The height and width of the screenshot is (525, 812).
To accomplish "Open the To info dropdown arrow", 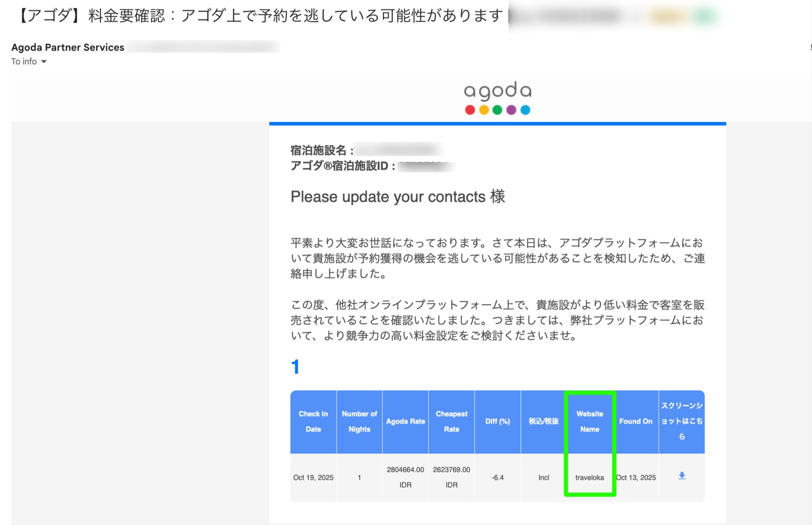I will pos(43,62).
